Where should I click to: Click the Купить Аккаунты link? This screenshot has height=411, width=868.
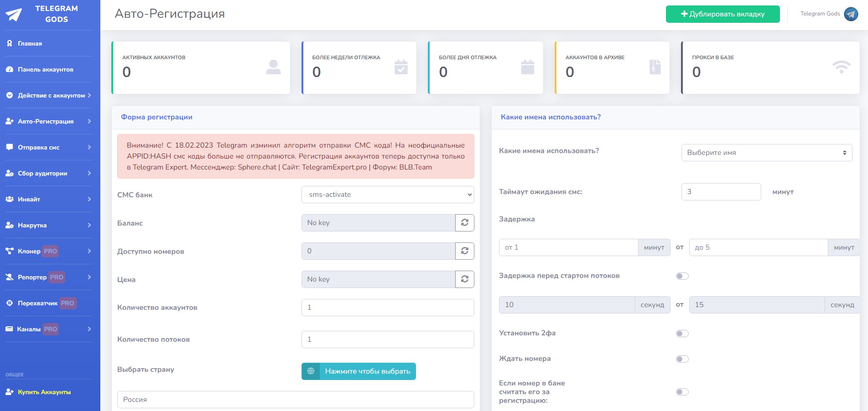coord(44,392)
